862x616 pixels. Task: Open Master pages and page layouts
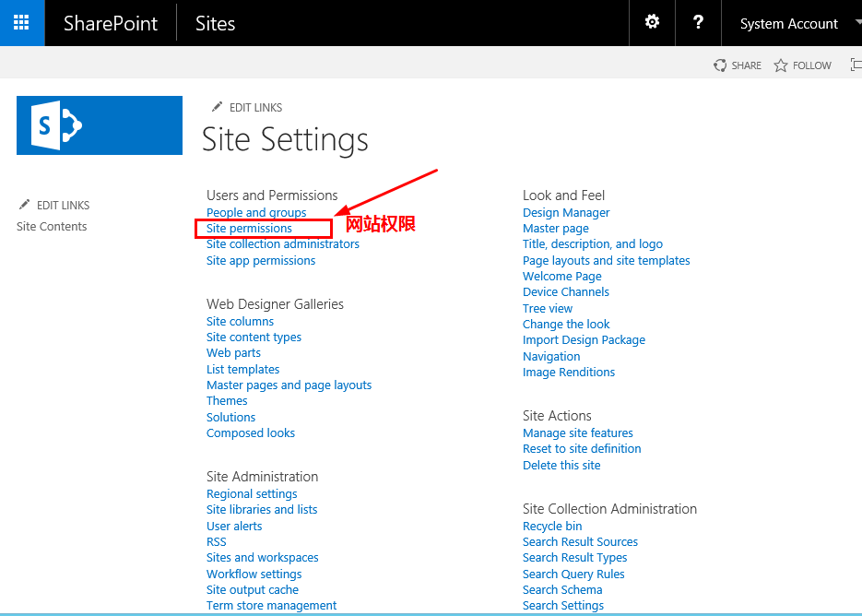click(x=289, y=385)
